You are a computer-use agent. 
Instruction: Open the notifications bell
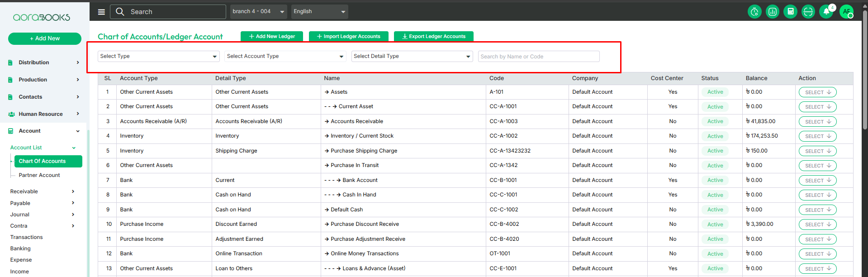coord(826,12)
